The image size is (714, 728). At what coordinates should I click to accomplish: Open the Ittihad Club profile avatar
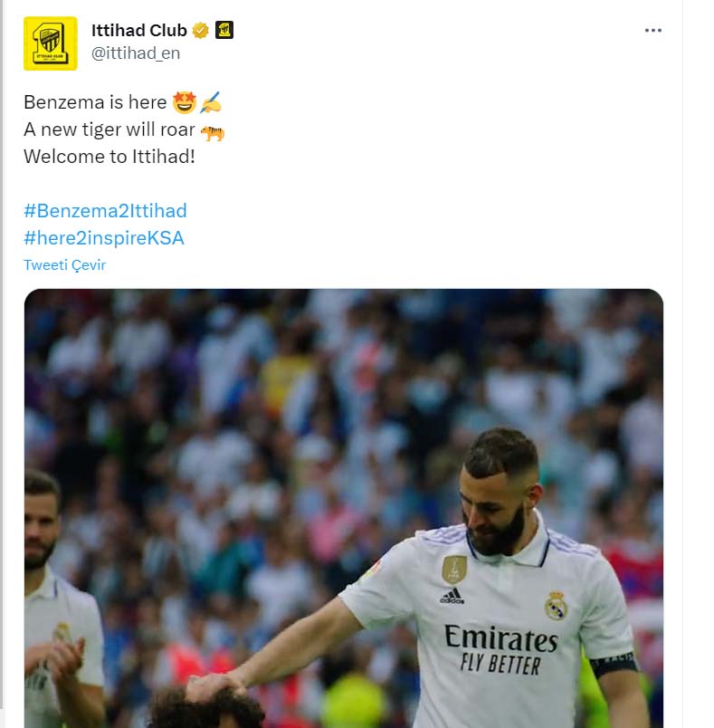pyautogui.click(x=51, y=43)
